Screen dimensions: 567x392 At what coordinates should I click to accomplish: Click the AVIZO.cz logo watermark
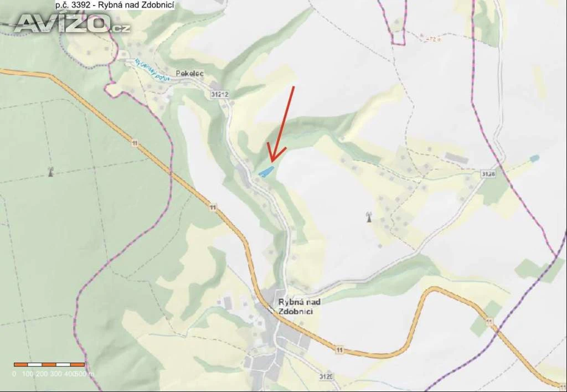(x=71, y=24)
